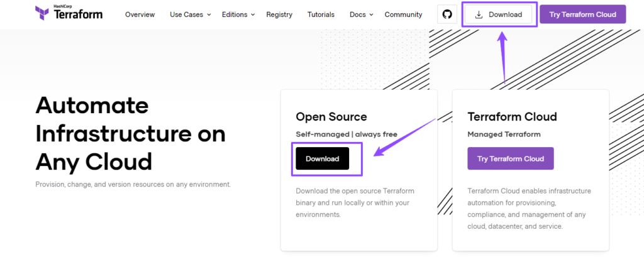Click the Terraform Cloud card heading
The height and width of the screenshot is (257, 644).
pos(512,117)
